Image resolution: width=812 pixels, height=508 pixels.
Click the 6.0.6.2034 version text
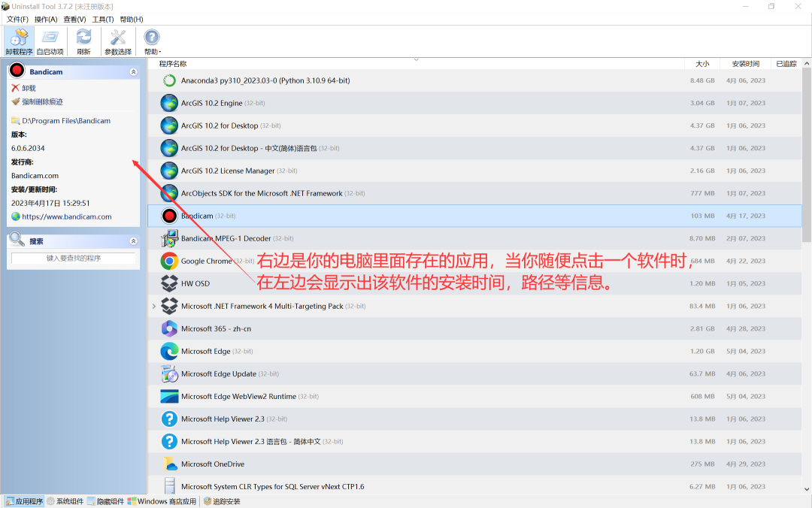(x=28, y=148)
